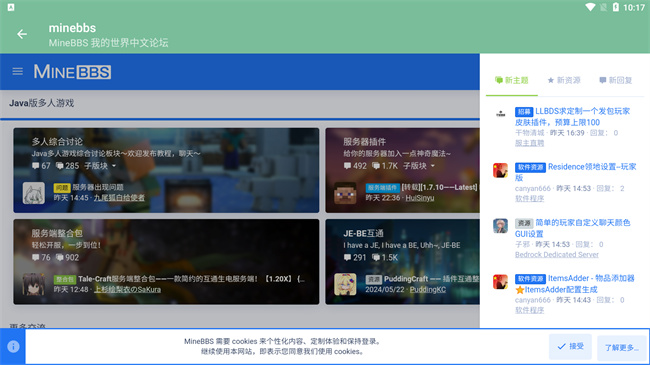
Task: Click 资源 tag on 简单的玩家自定义 thread
Action: click(x=524, y=223)
